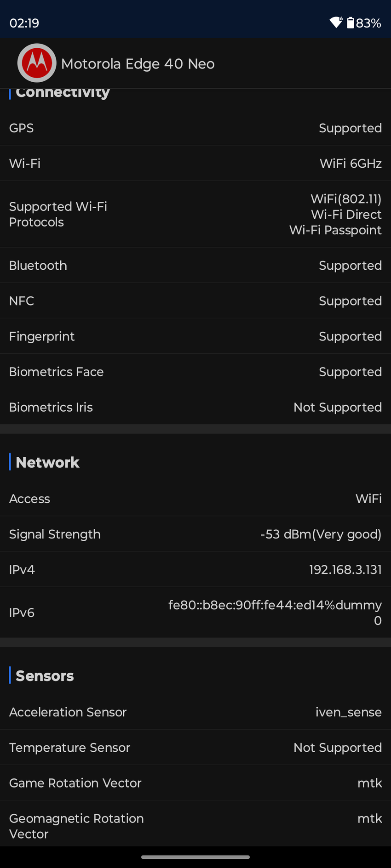Select Supported Wi-Fi Protocols entry
Image resolution: width=391 pixels, height=868 pixels.
click(195, 214)
